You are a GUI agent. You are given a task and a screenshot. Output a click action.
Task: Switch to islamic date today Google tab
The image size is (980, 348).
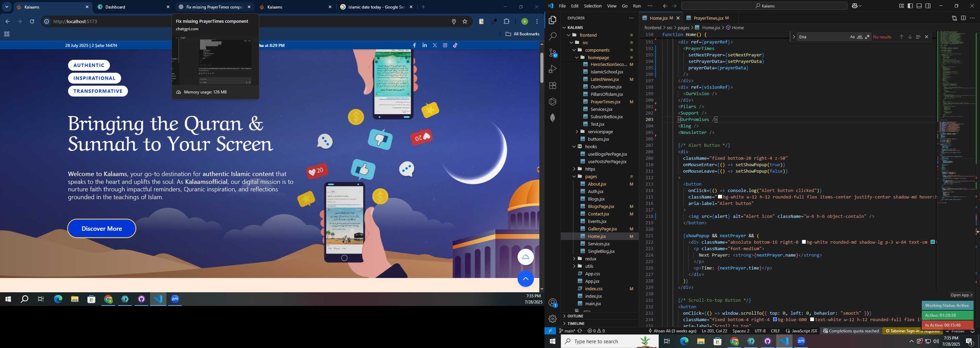[x=376, y=7]
